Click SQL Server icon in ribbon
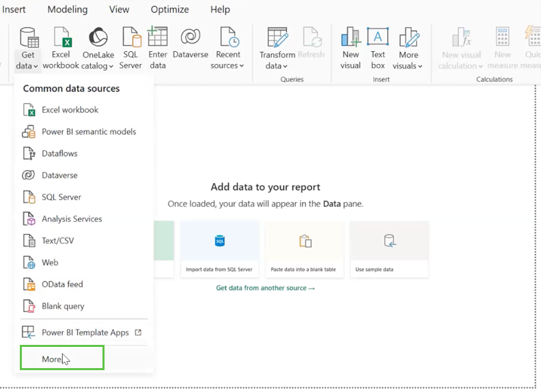Image resolution: width=541 pixels, height=392 pixels. tap(131, 37)
